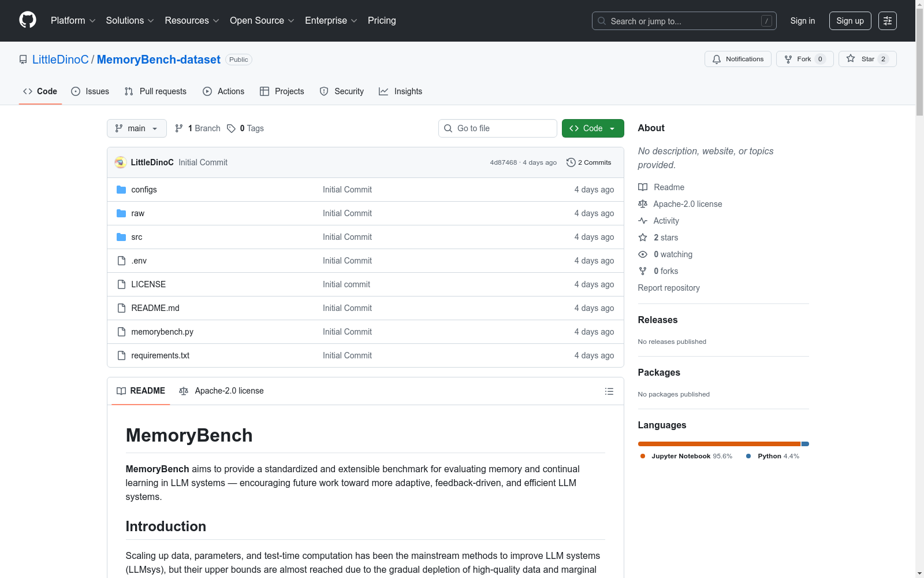Screen dimensions: 924x578
Task: Focus the Go to file field
Action: click(x=498, y=128)
